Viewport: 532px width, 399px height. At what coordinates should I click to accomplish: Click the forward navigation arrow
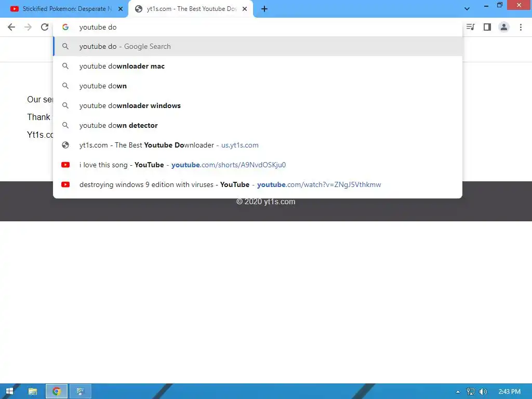pyautogui.click(x=28, y=27)
